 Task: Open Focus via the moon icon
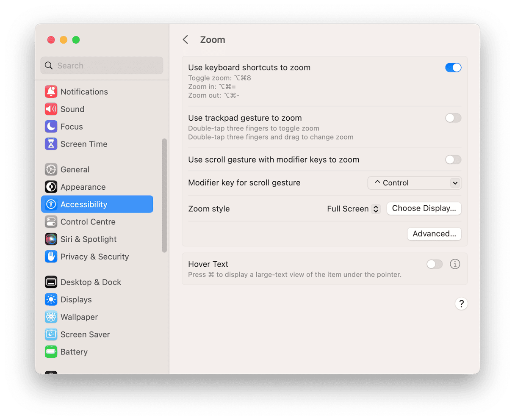[x=51, y=127]
